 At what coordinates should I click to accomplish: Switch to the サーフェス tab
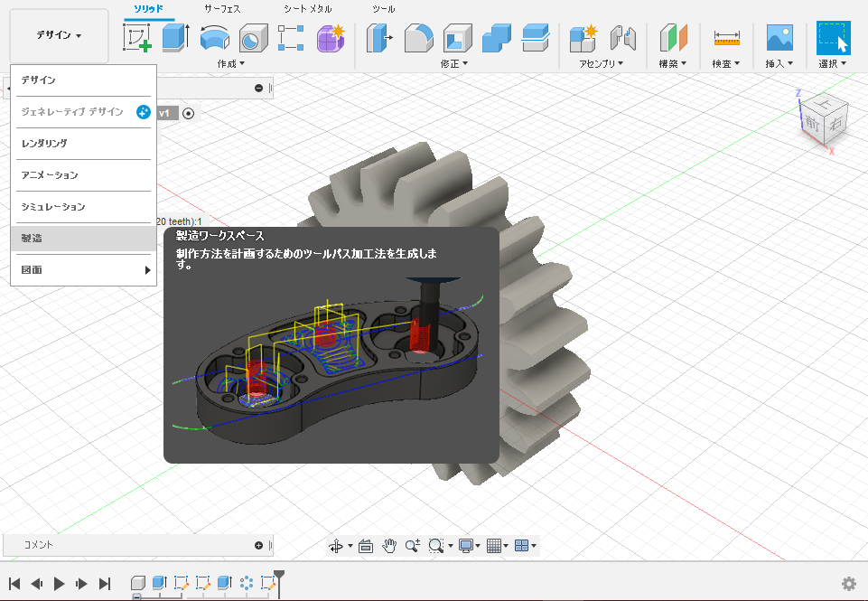(222, 9)
